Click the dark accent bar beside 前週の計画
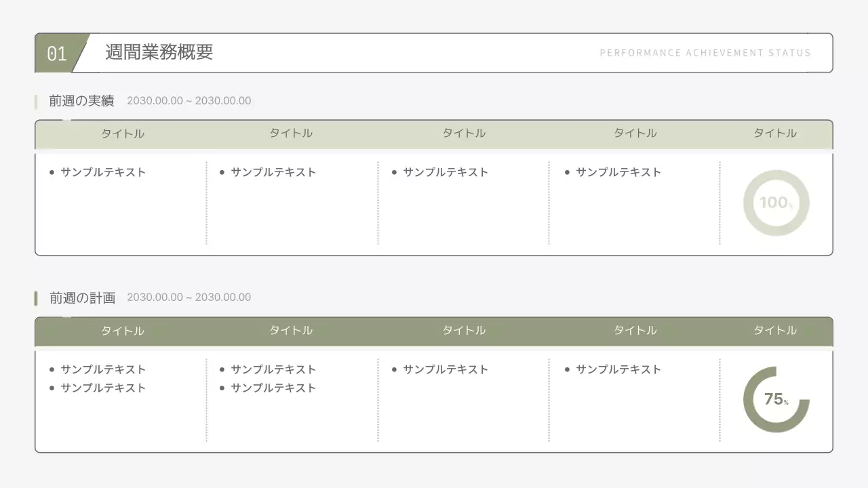The width and height of the screenshot is (868, 488). pos(36,297)
